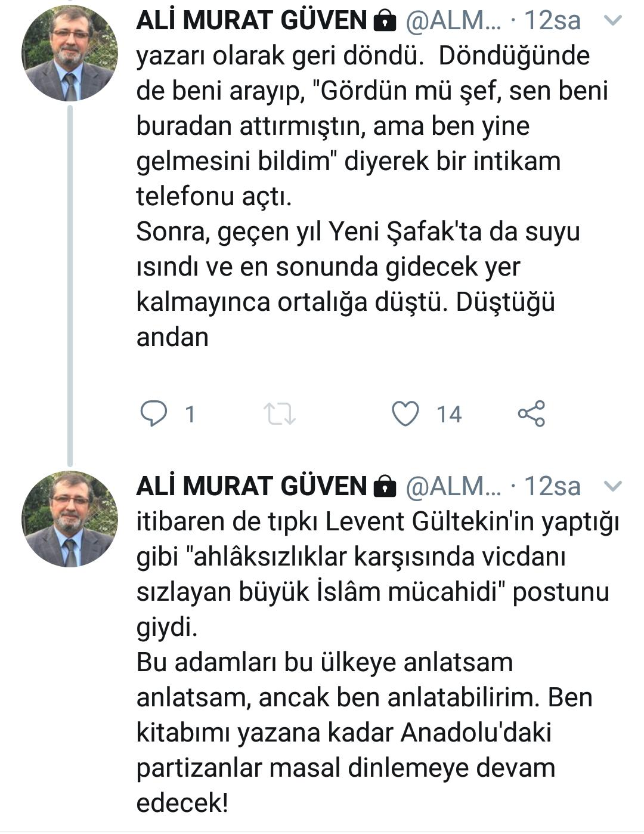Image resolution: width=644 pixels, height=834 pixels.
Task: Tap the ALİ MURAT GÜVEN name above 'itibaren de'
Action: pyautogui.click(x=251, y=486)
